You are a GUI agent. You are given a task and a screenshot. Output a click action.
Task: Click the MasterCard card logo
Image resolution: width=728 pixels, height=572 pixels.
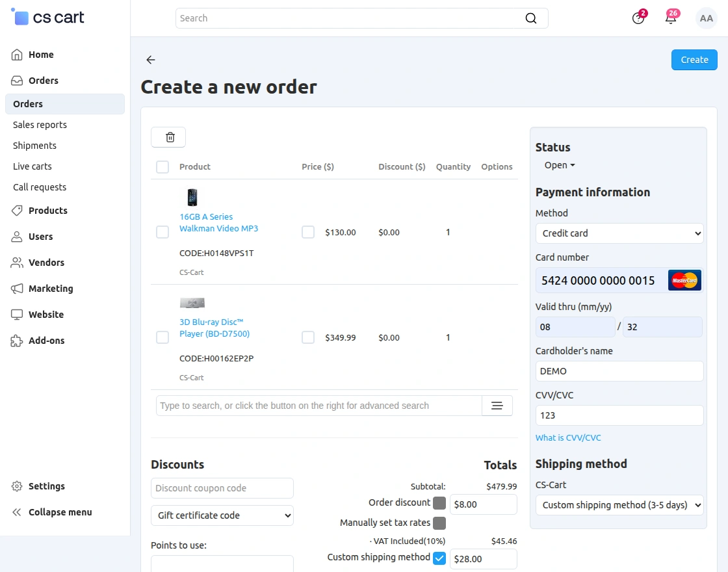pyautogui.click(x=684, y=280)
